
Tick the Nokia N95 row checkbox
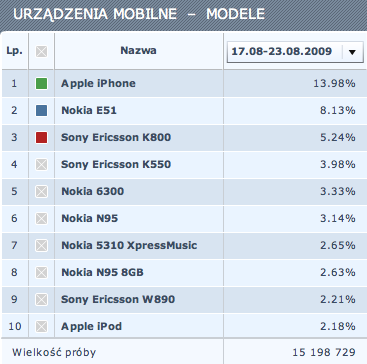tap(41, 218)
